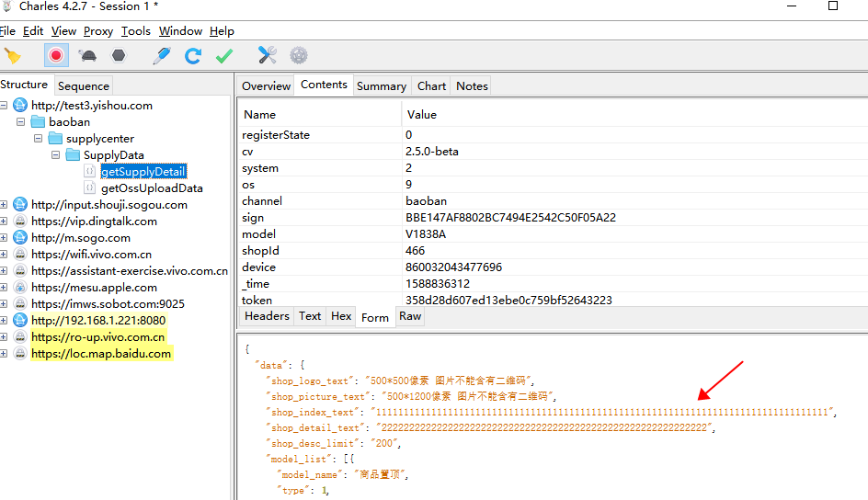The height and width of the screenshot is (500, 868).
Task: Open the wrench tools icon
Action: click(x=267, y=55)
